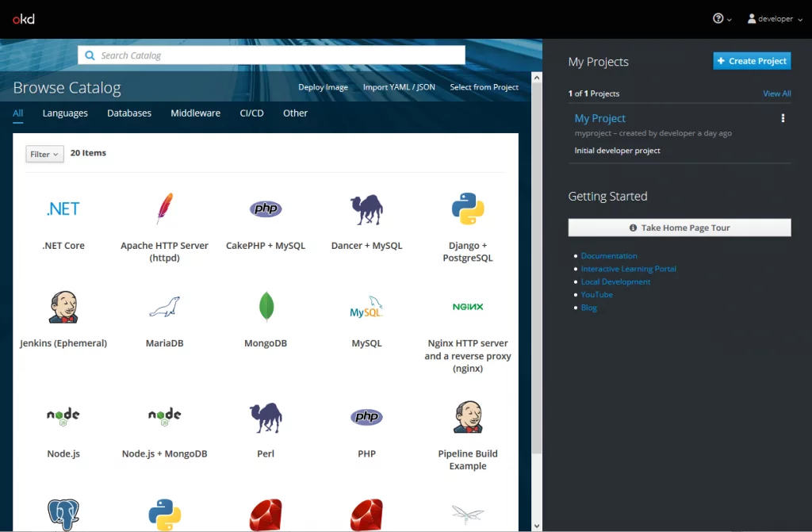Choose the CakePHP + MySQL php icon
Screen dimensions: 812x532
266,209
